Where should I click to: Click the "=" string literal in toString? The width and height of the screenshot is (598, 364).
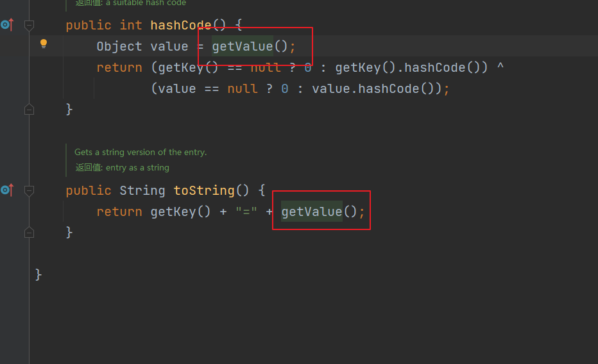(x=246, y=211)
